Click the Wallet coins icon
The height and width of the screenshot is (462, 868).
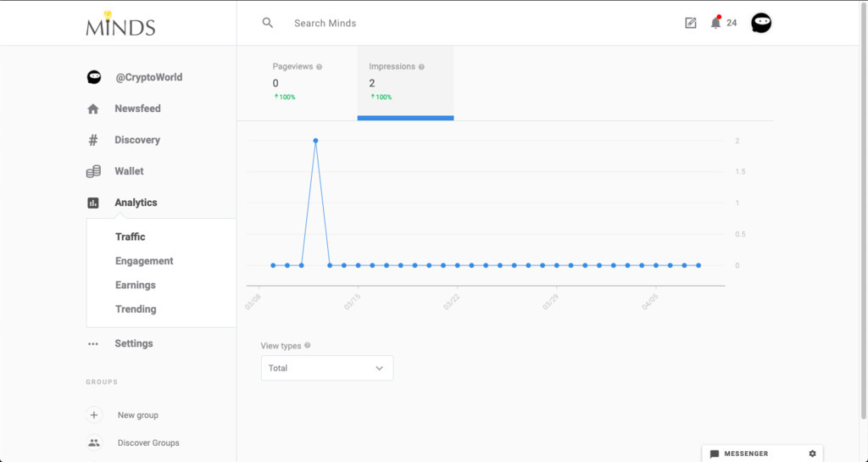click(x=93, y=171)
